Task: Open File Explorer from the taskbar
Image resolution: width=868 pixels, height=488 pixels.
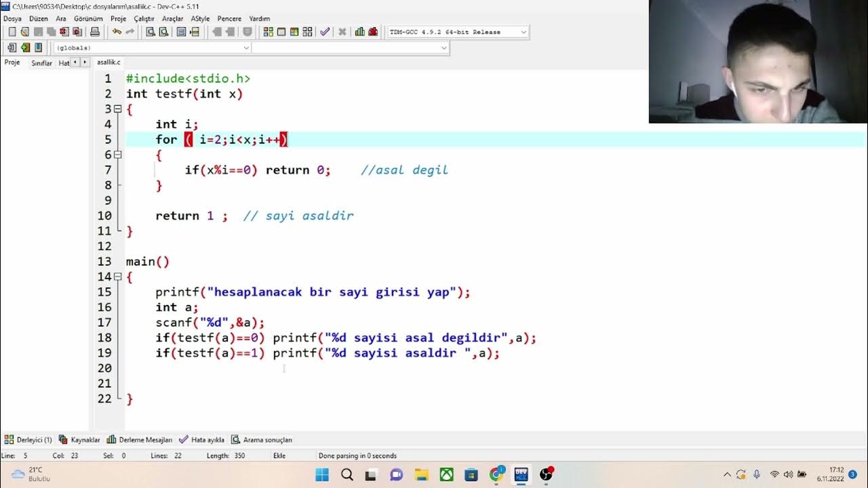Action: coord(421,474)
